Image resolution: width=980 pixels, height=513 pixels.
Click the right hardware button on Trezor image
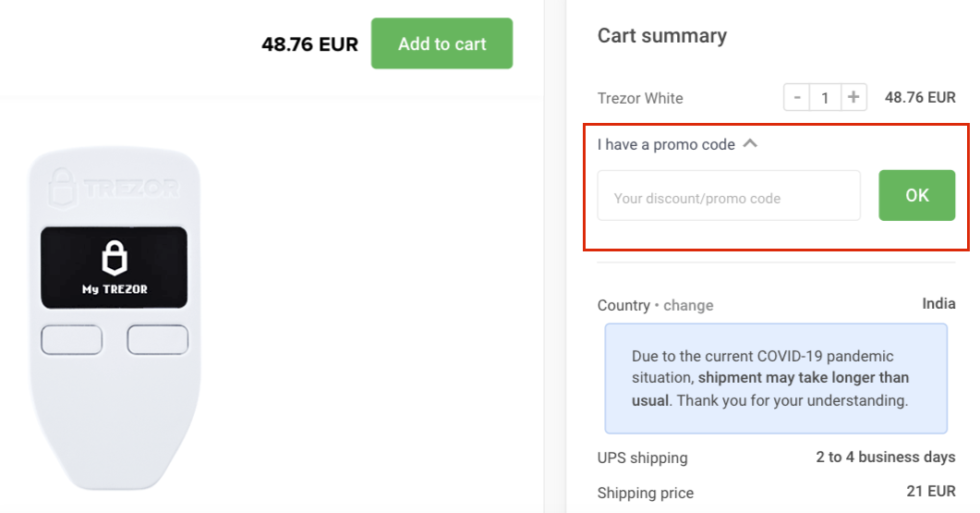[158, 340]
